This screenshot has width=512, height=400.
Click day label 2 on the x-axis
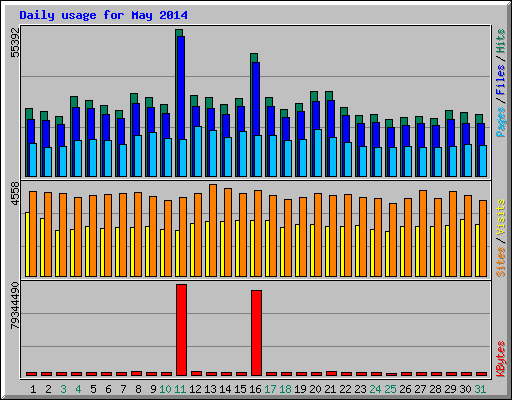coord(48,389)
